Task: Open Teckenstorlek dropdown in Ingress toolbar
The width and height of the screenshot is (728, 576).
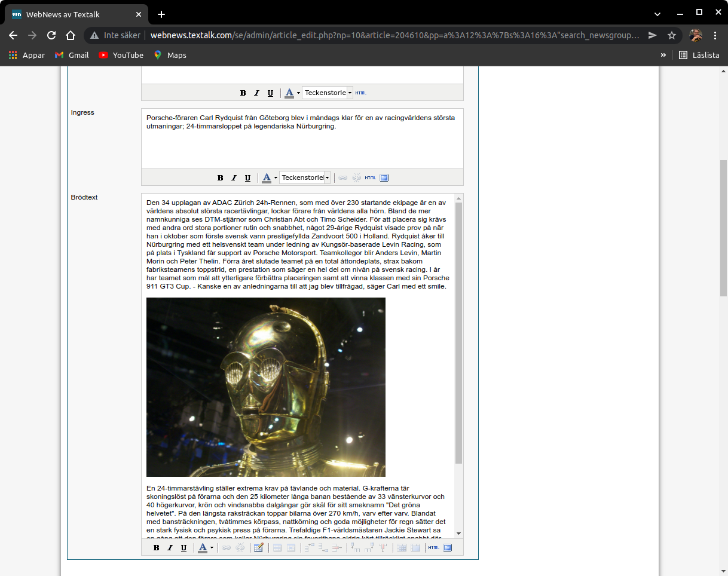Action: [305, 177]
